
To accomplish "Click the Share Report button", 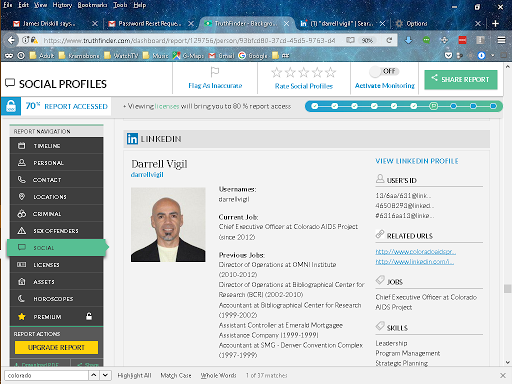I will click(x=461, y=79).
